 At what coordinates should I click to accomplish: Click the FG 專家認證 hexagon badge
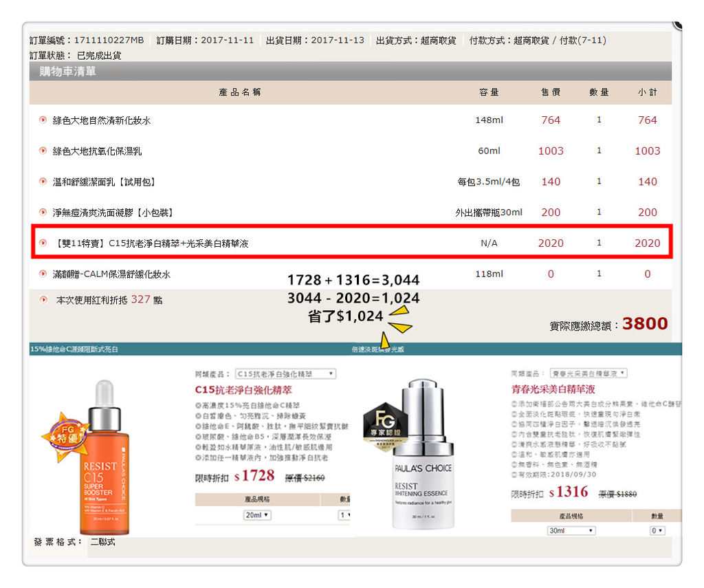coord(385,426)
